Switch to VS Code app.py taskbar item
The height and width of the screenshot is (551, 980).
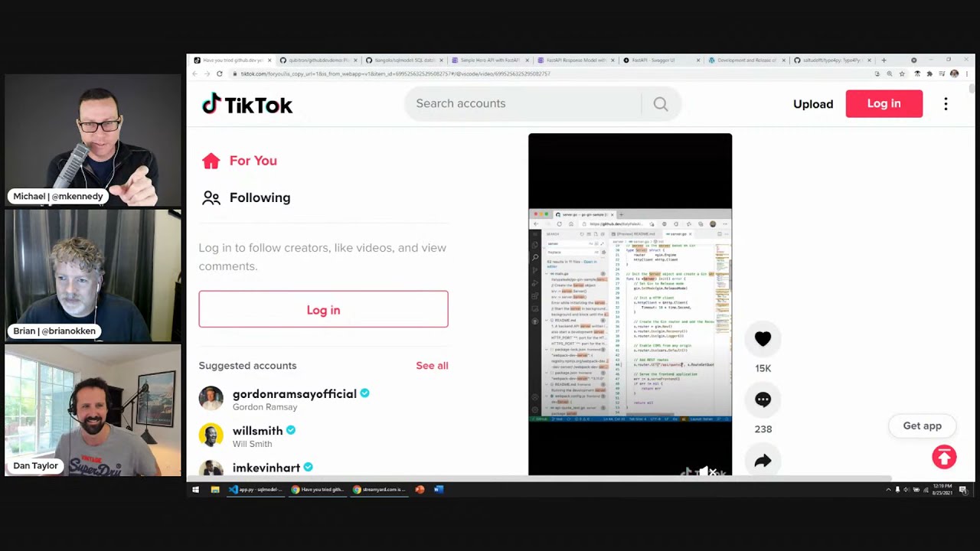pyautogui.click(x=256, y=490)
